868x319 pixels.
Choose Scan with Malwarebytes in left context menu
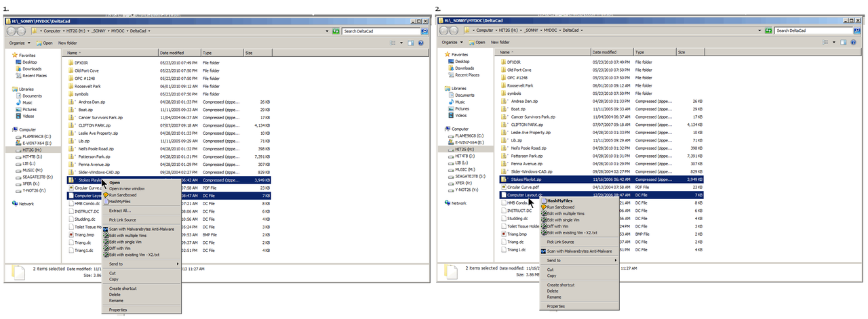(x=141, y=229)
